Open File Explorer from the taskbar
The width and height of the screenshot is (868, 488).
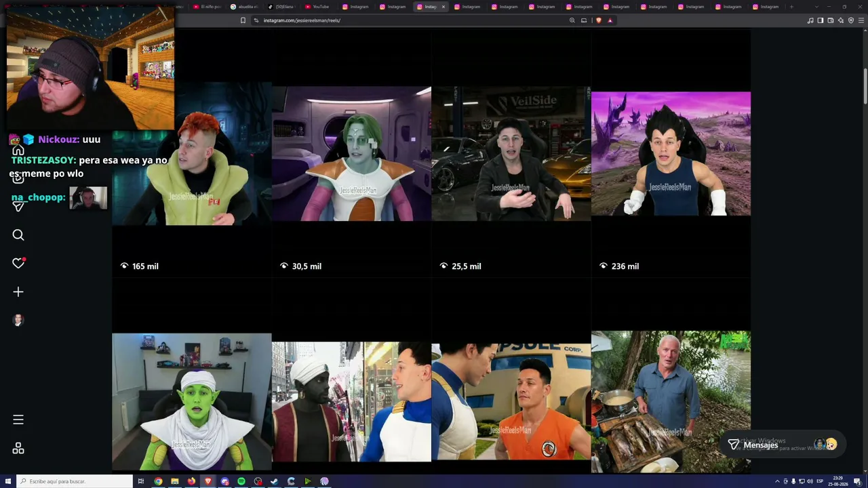point(175,481)
